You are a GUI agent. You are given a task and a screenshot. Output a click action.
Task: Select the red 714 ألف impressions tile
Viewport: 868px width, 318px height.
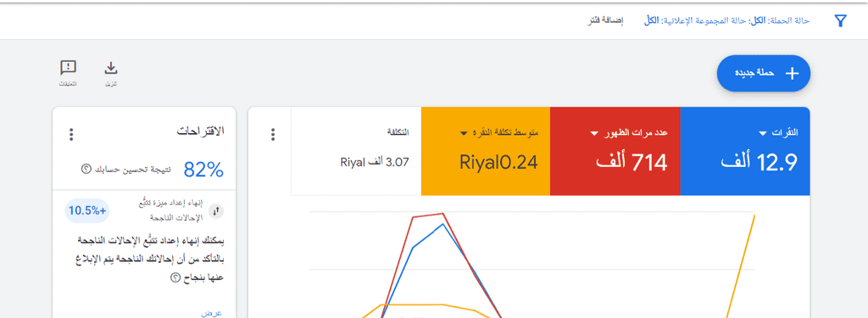click(615, 151)
